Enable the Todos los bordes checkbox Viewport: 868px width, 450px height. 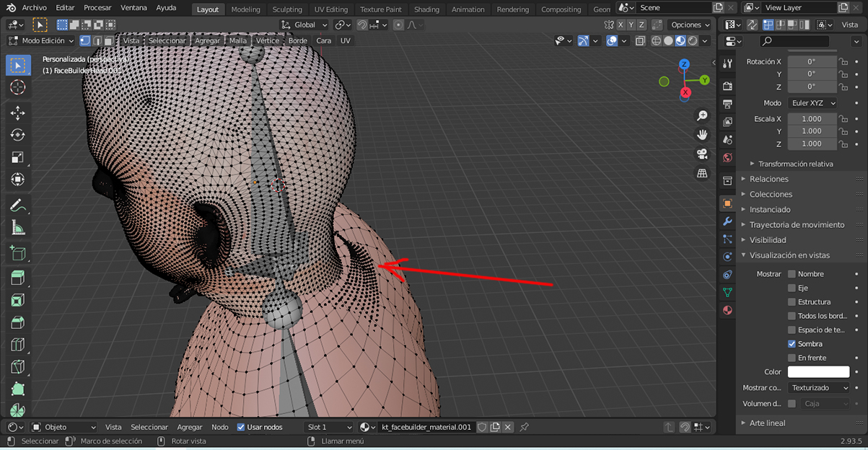(792, 316)
